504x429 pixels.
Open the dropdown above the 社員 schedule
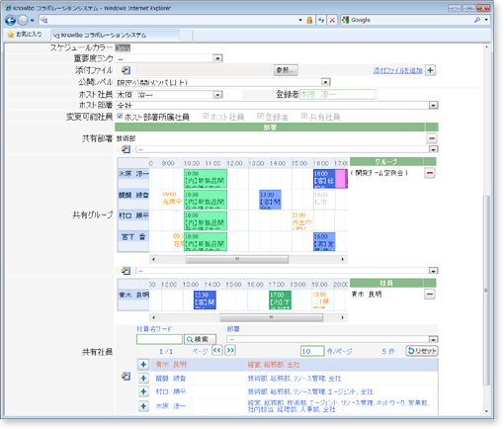pyautogui.click(x=433, y=271)
